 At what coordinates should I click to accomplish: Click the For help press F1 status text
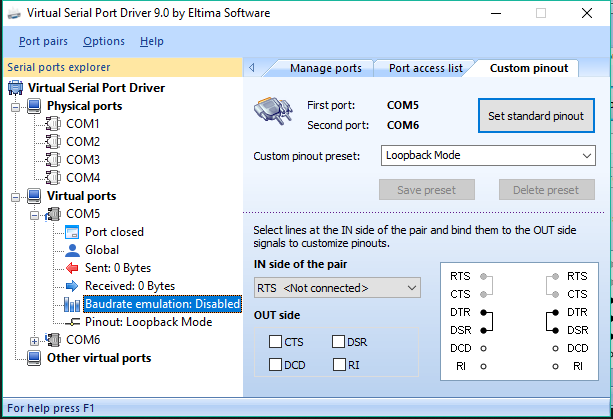[x=51, y=408]
